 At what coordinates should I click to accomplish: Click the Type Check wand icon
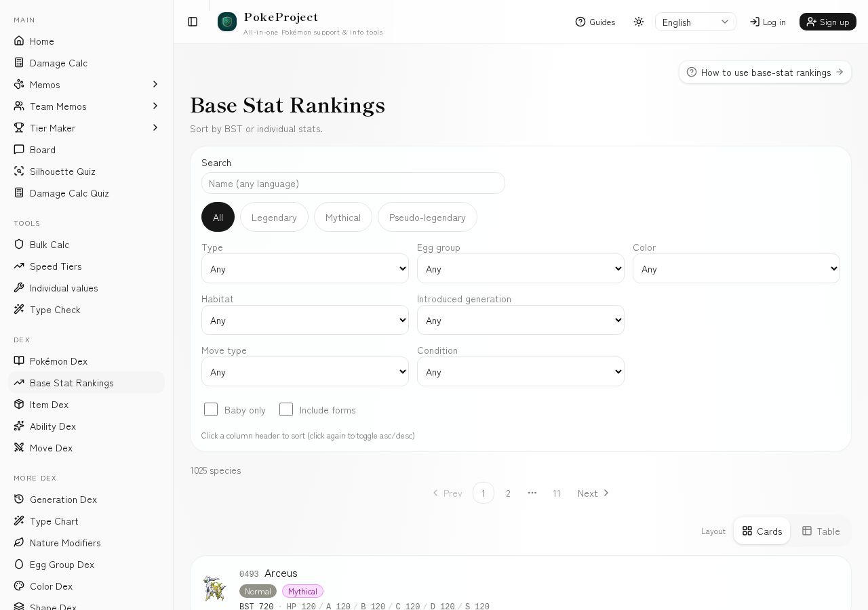[x=19, y=309]
